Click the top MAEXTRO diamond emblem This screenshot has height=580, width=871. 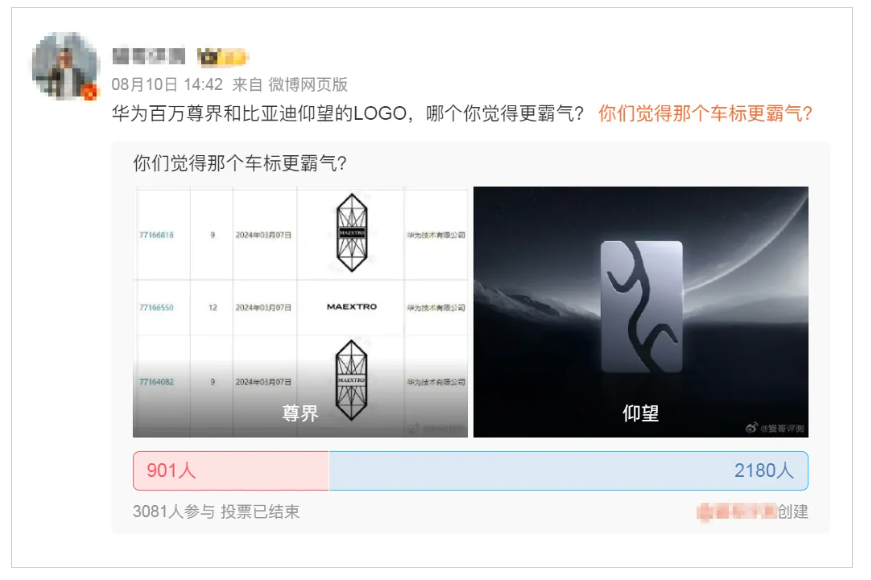[x=352, y=232]
